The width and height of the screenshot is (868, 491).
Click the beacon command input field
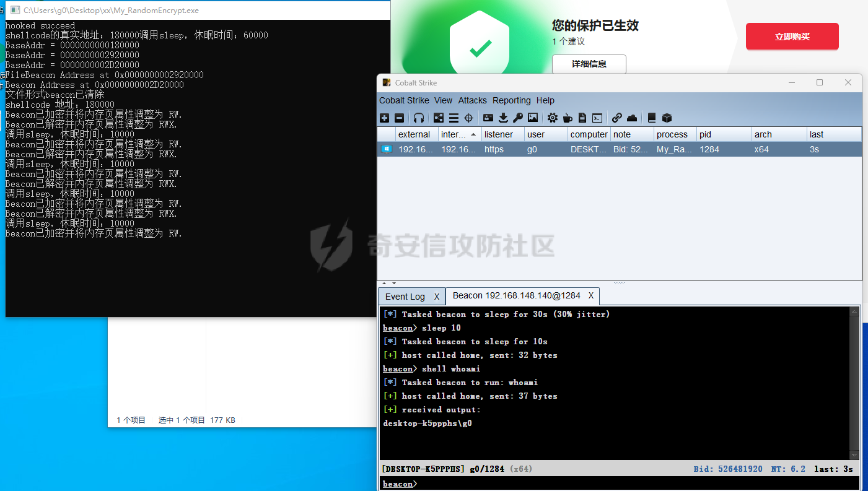[x=638, y=484]
